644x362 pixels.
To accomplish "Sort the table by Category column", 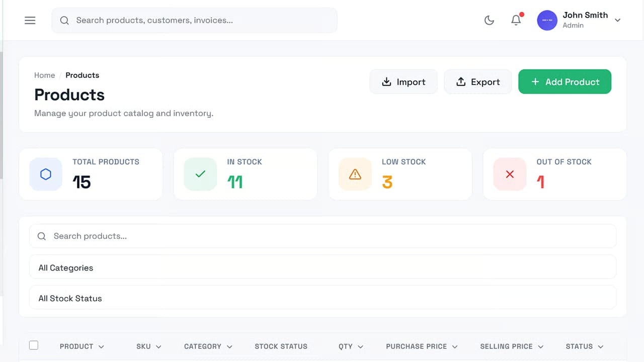I will coord(208,346).
